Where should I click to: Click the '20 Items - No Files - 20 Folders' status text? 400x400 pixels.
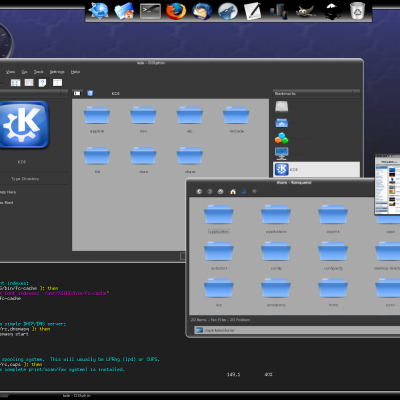[220, 320]
